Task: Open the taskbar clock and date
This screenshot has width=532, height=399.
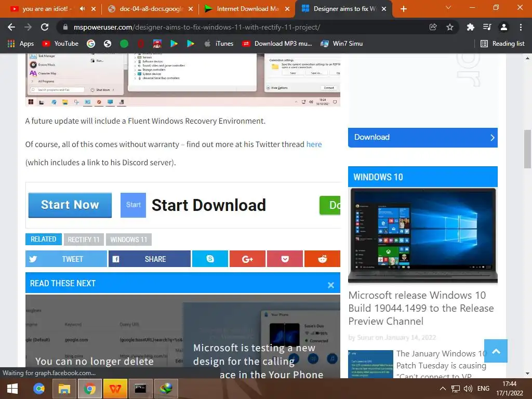Action: pos(509,389)
